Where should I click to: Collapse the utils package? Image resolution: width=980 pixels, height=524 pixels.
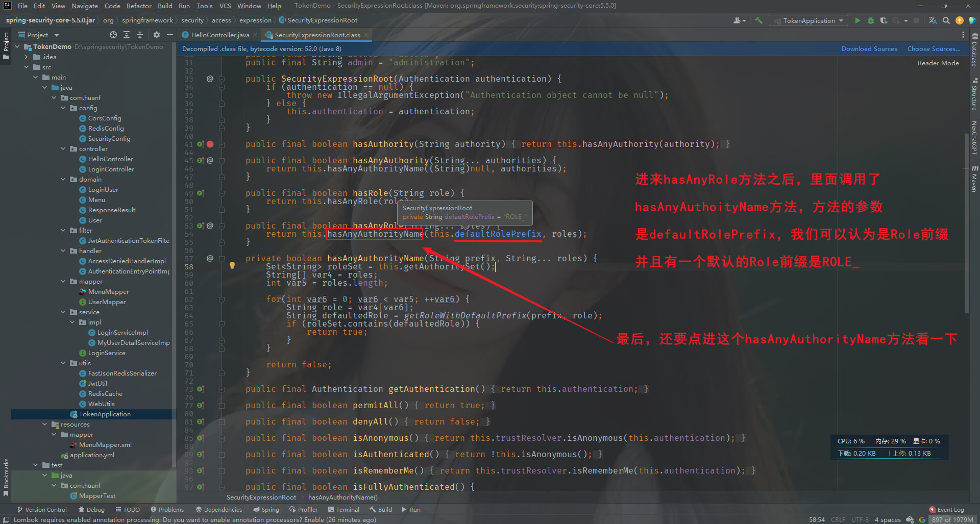point(63,363)
